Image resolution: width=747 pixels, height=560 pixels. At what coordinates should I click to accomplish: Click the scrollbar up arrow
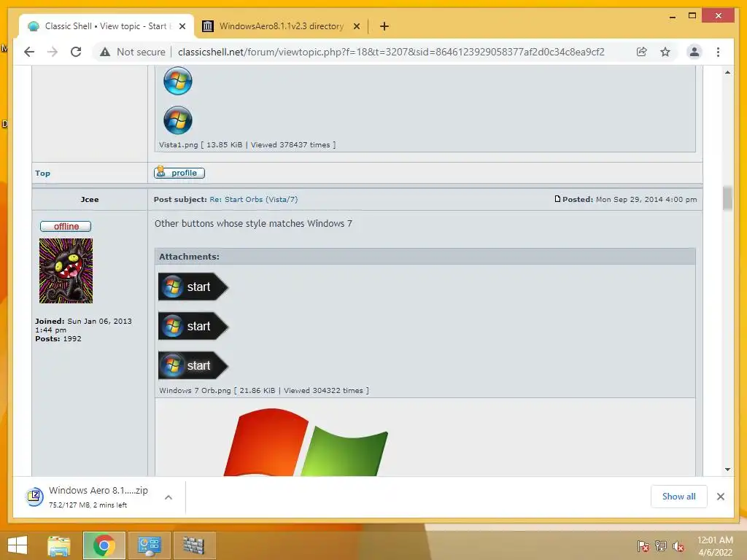point(727,72)
